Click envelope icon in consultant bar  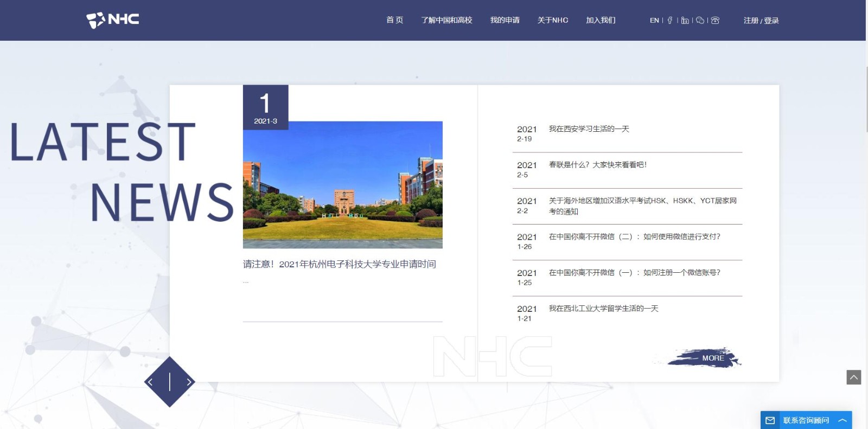coord(770,420)
